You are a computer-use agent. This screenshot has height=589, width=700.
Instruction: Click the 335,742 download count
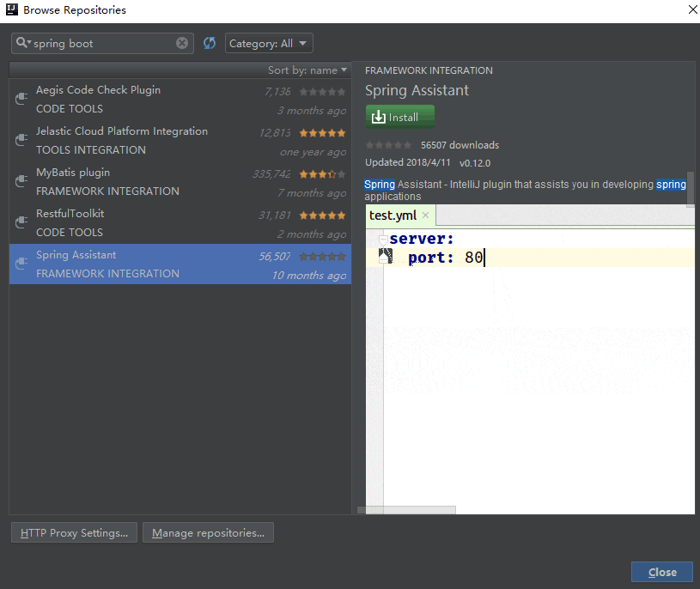[271, 174]
